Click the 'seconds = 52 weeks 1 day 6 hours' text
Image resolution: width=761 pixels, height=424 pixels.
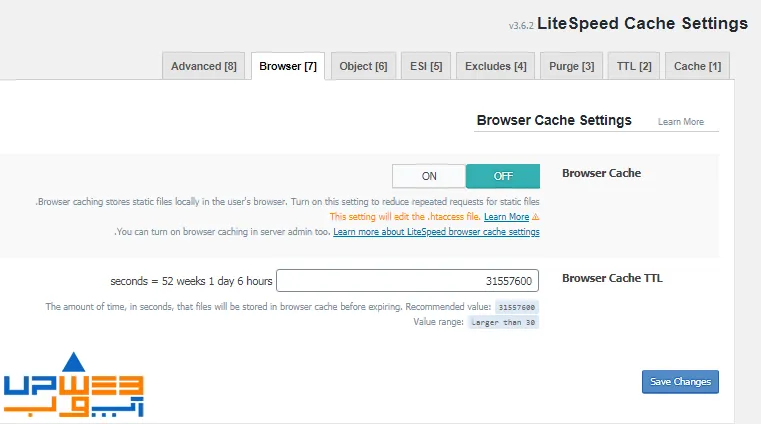191,281
